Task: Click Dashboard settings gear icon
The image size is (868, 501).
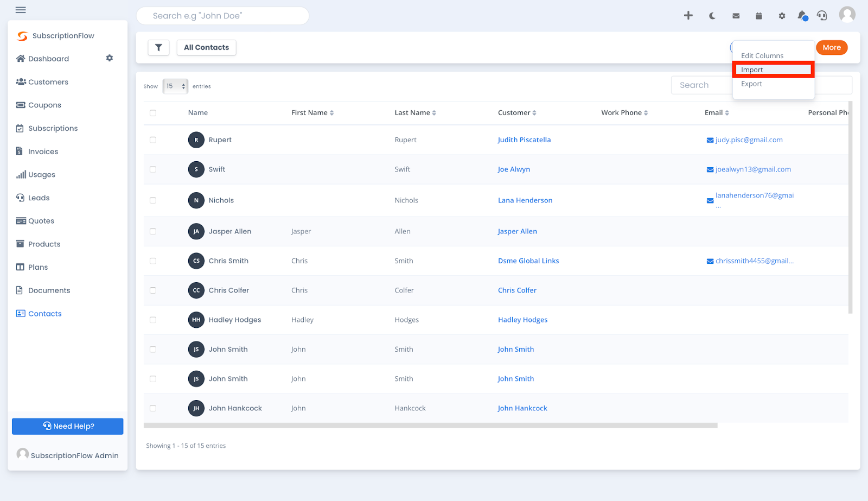Action: (110, 58)
